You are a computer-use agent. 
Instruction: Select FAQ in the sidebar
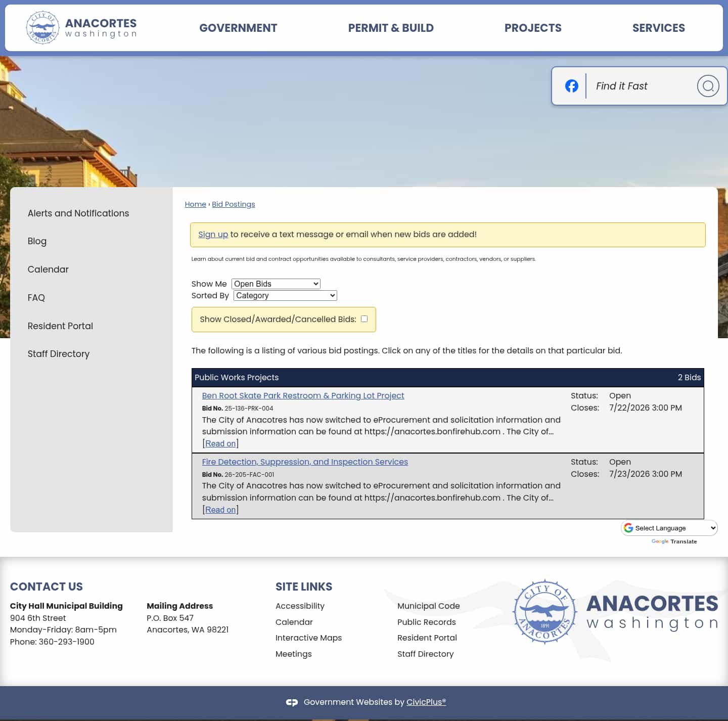pyautogui.click(x=36, y=298)
